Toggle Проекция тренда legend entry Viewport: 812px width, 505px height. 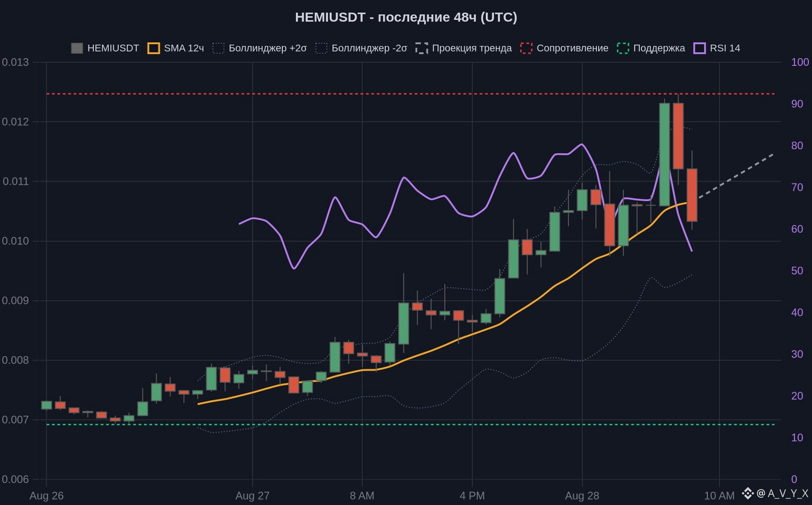point(464,48)
